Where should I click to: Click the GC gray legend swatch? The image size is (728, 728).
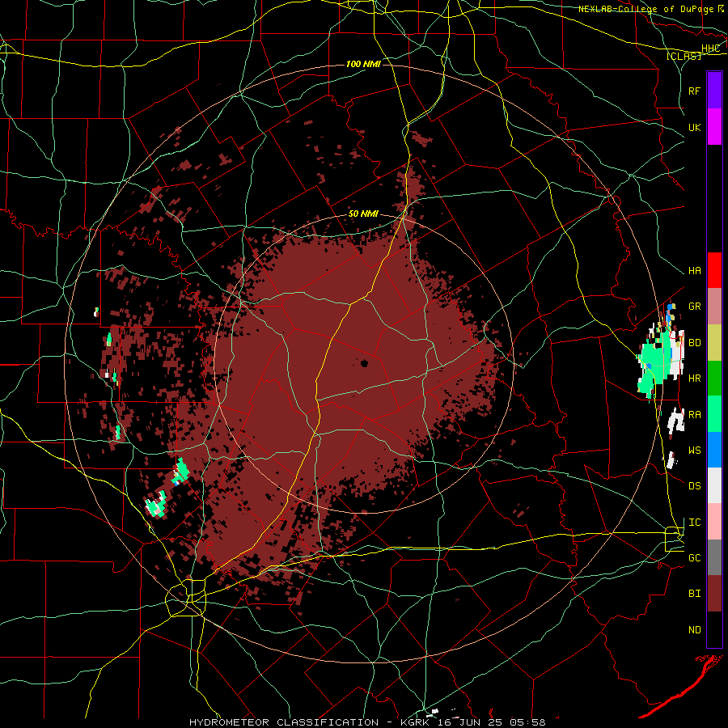point(714,557)
